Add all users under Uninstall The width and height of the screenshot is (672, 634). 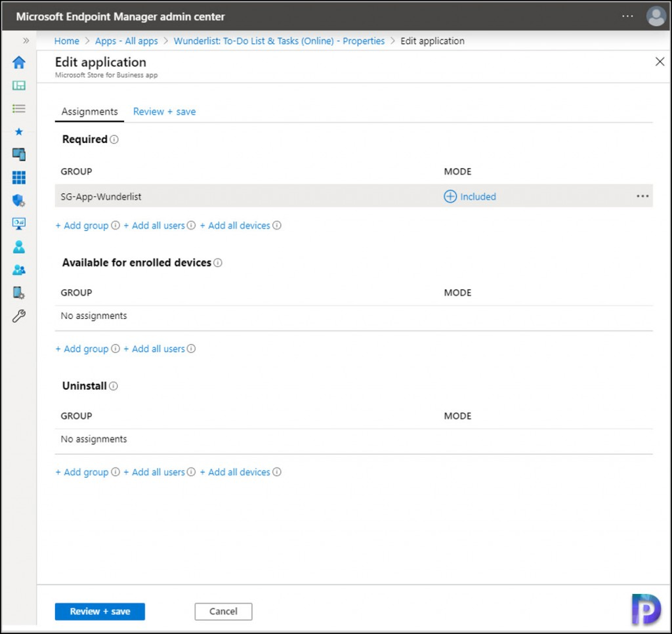[154, 472]
